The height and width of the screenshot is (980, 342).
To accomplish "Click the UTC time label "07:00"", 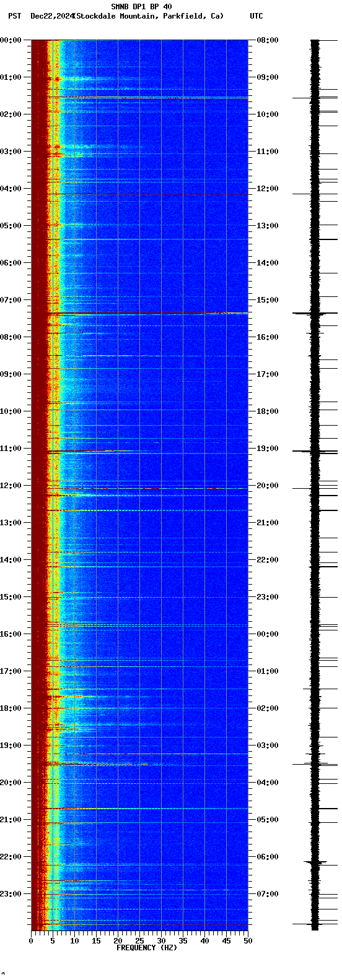I will (268, 894).
